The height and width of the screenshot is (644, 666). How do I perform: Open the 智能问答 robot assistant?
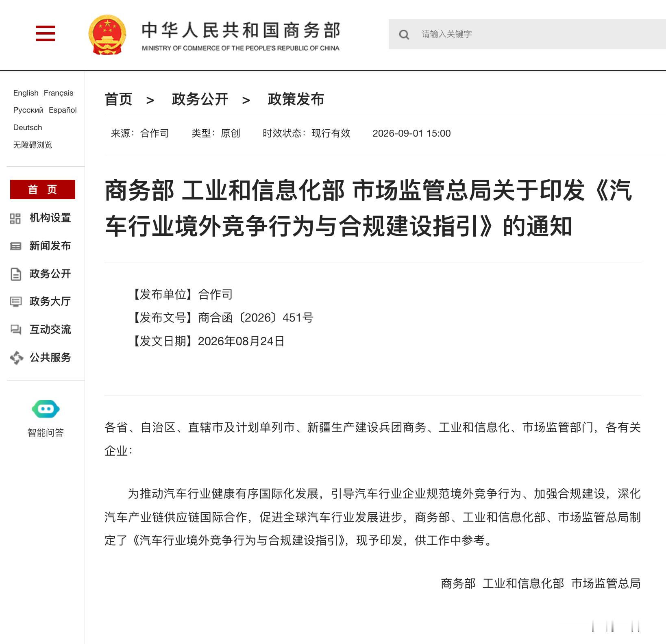click(46, 409)
